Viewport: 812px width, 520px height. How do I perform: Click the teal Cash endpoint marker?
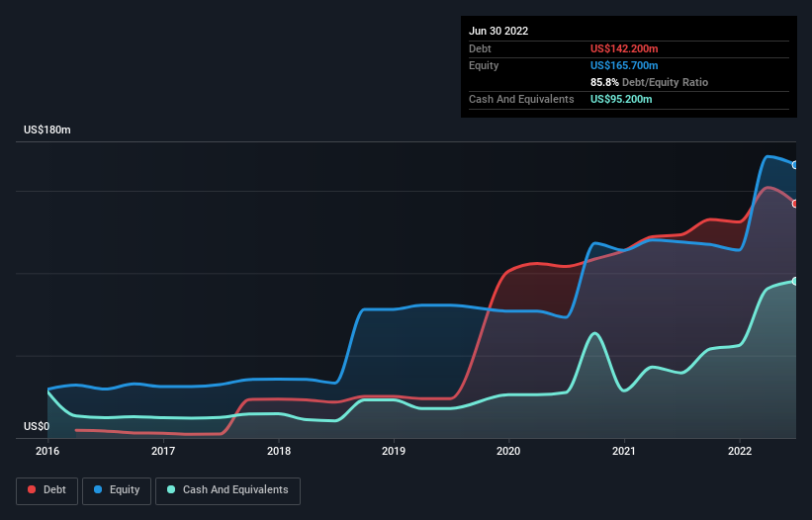(x=795, y=282)
